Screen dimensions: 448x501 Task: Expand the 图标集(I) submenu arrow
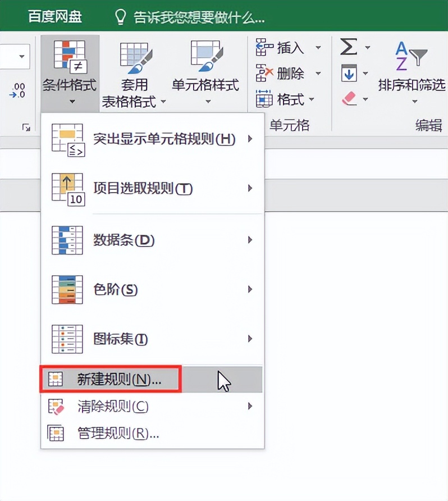pos(250,339)
